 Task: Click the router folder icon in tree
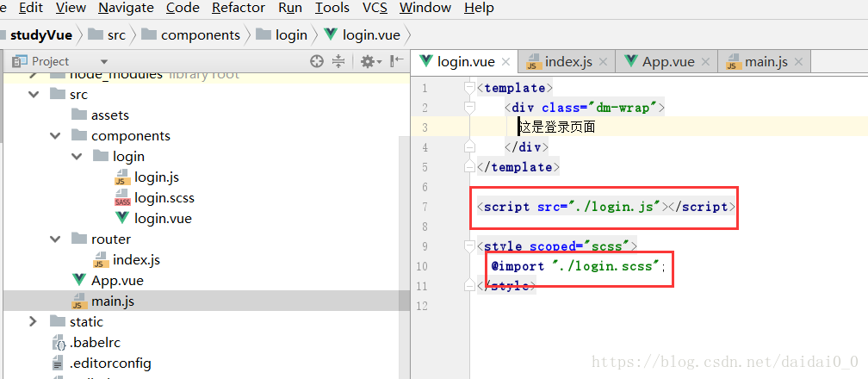(79, 239)
